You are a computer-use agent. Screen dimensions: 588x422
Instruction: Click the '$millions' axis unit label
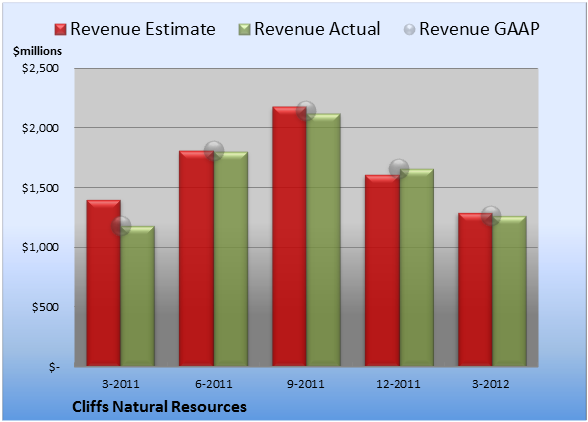pos(37,51)
